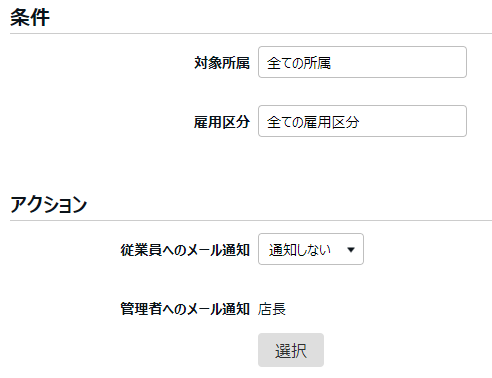Click the 全ての所属 text in the field
The image size is (492, 378).
(x=299, y=63)
